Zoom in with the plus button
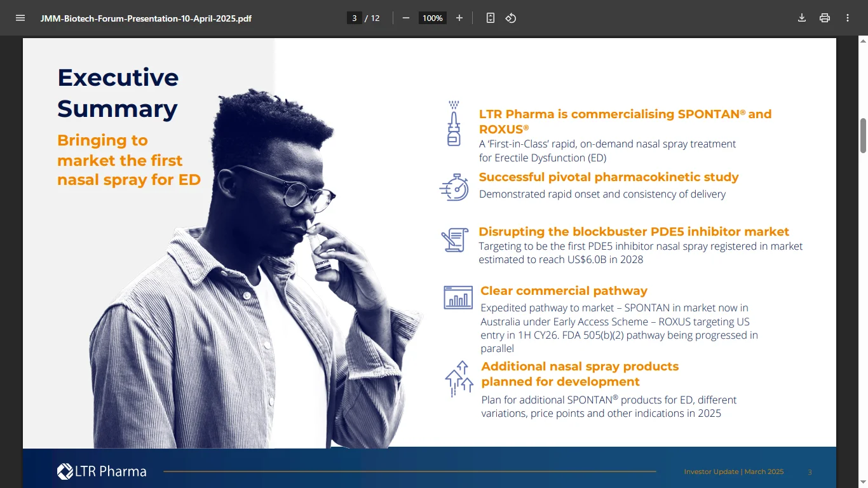This screenshot has height=488, width=868. pyautogui.click(x=459, y=18)
